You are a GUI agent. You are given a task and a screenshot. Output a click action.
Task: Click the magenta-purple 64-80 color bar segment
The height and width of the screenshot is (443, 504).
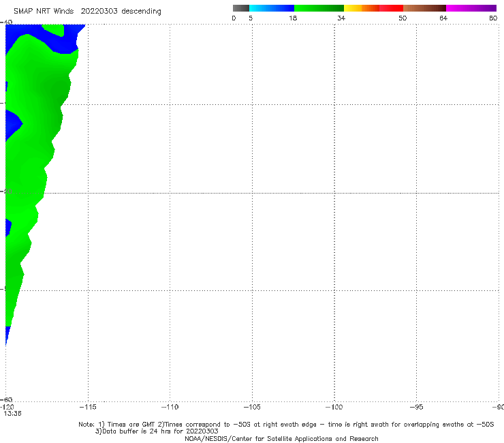pos(471,8)
